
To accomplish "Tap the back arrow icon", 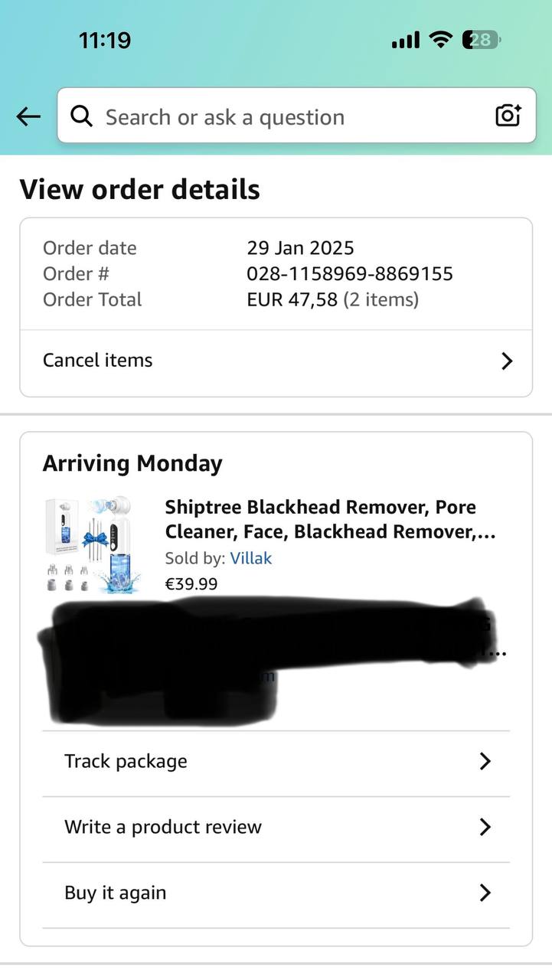I will (28, 116).
